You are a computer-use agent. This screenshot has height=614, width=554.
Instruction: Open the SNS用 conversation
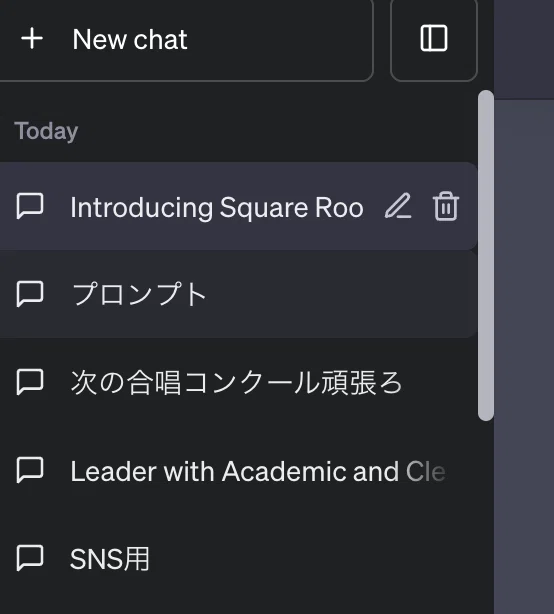tap(239, 558)
